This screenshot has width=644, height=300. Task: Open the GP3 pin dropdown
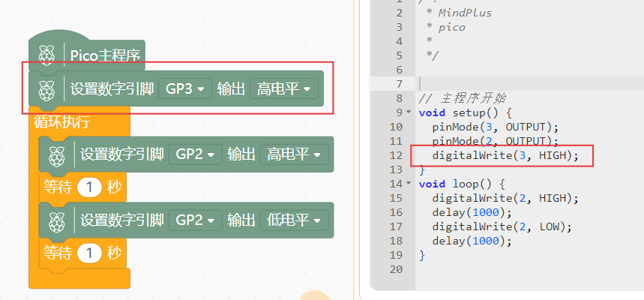185,88
